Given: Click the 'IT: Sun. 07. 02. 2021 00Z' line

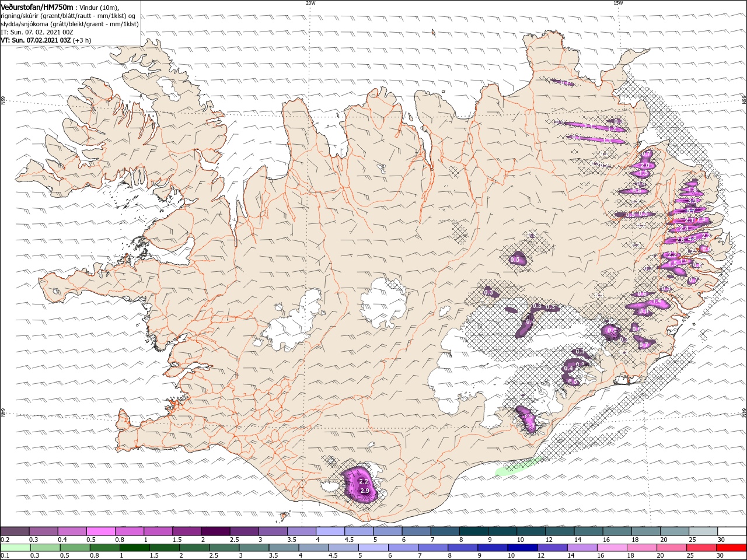Looking at the screenshot, I should 37,32.
